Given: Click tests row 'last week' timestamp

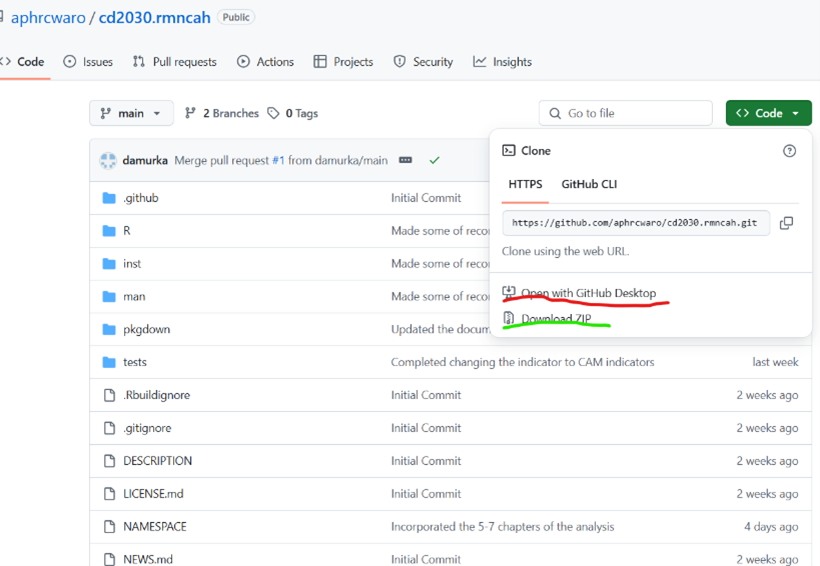Looking at the screenshot, I should (x=775, y=362).
